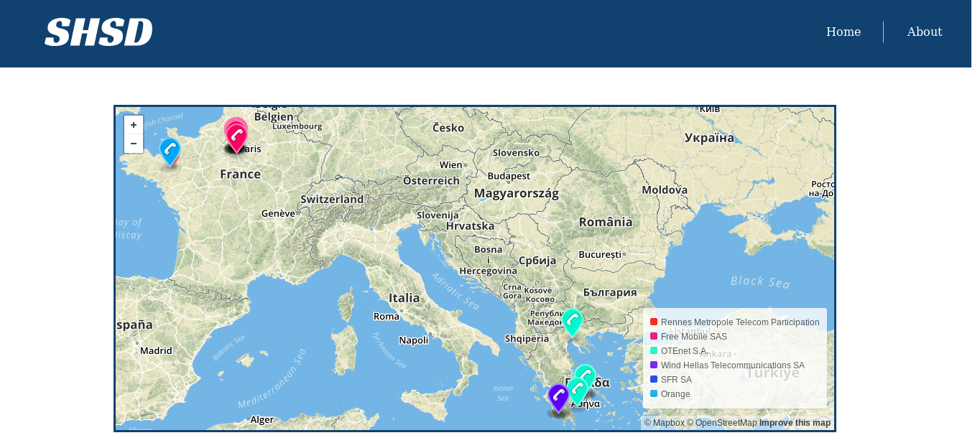This screenshot has width=980, height=448.
Task: Click the 'Italia' country label on map
Action: (x=404, y=297)
